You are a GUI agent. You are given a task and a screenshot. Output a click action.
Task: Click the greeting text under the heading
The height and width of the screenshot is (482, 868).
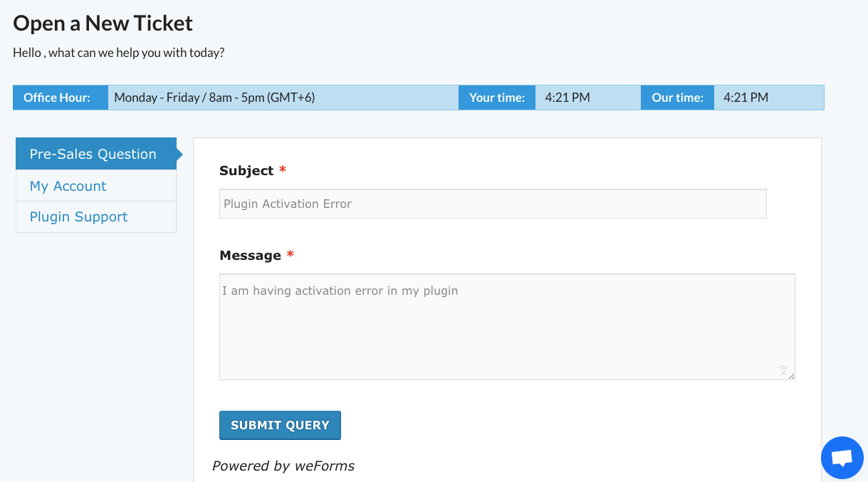pos(119,52)
